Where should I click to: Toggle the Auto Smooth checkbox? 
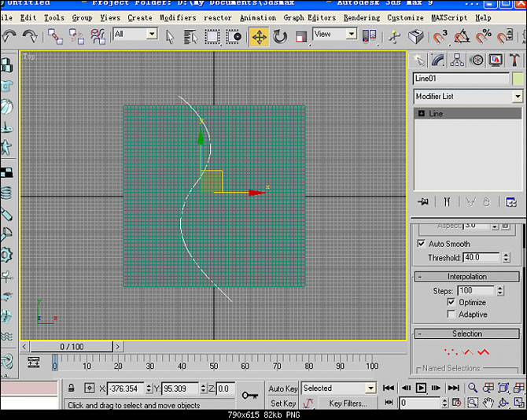(x=422, y=244)
